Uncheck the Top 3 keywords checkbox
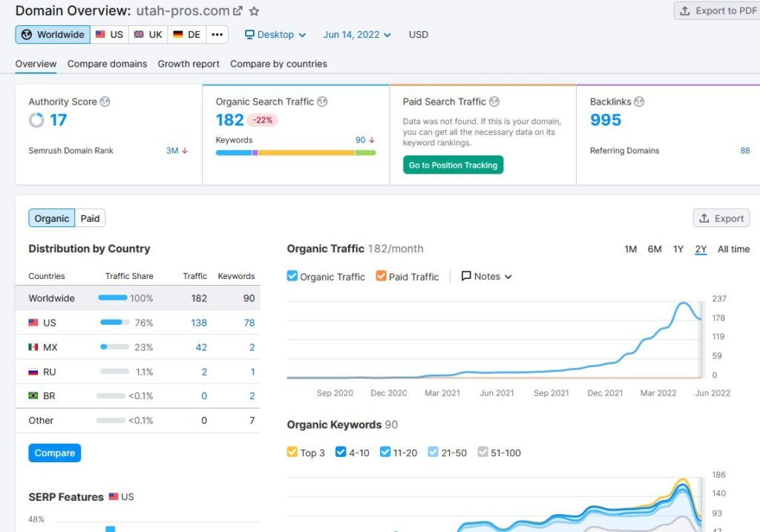The image size is (760, 532). tap(292, 452)
